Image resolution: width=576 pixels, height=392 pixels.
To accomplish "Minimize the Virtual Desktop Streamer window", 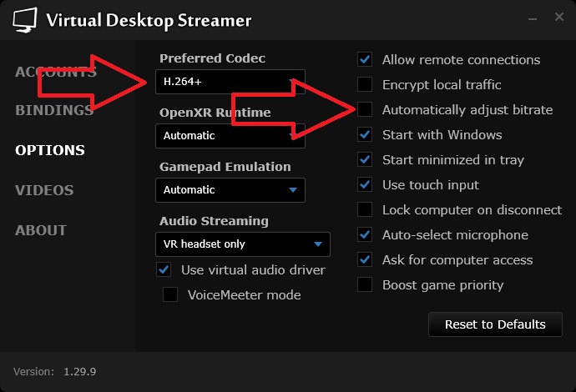I will tap(533, 18).
